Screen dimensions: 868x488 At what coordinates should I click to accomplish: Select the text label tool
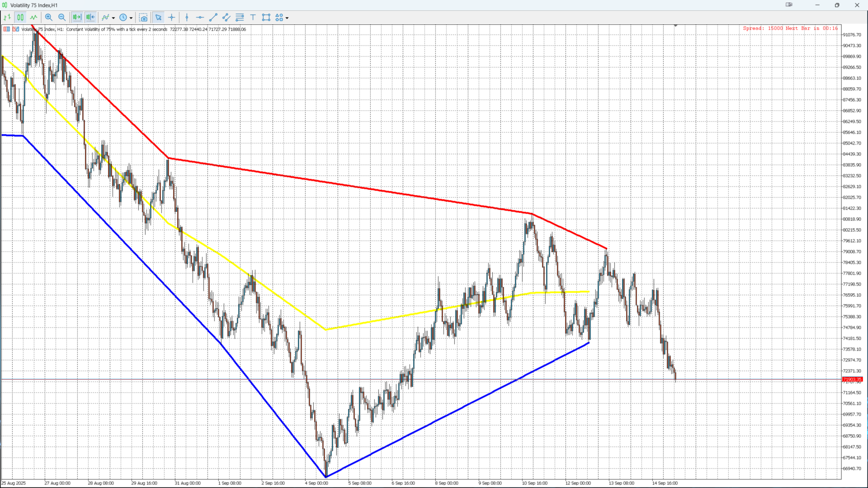tap(253, 18)
